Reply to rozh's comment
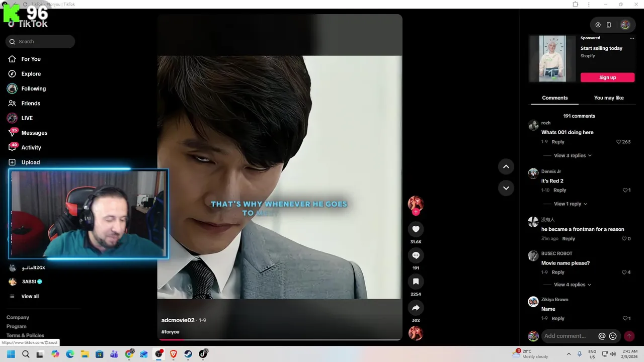This screenshot has width=644, height=362. coord(558,142)
